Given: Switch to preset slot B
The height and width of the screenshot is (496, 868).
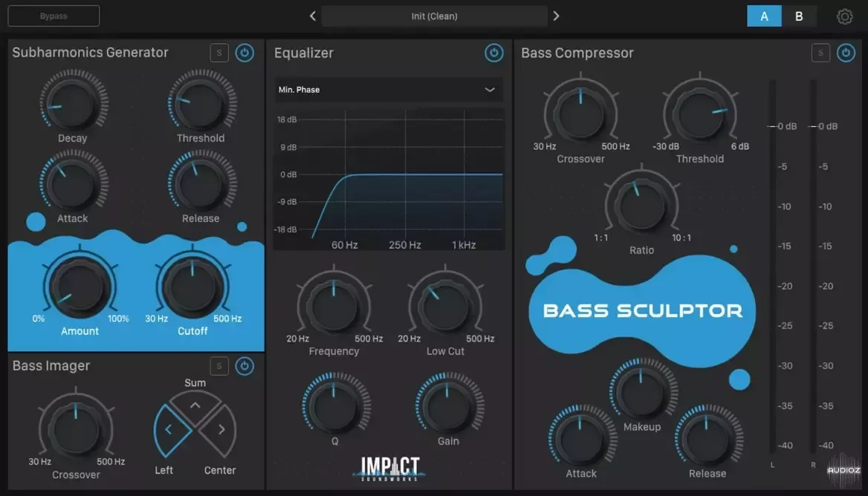Looking at the screenshot, I should [x=799, y=16].
